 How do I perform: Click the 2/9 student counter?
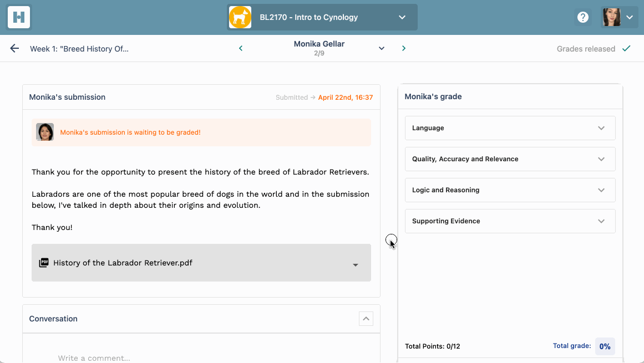(x=319, y=53)
